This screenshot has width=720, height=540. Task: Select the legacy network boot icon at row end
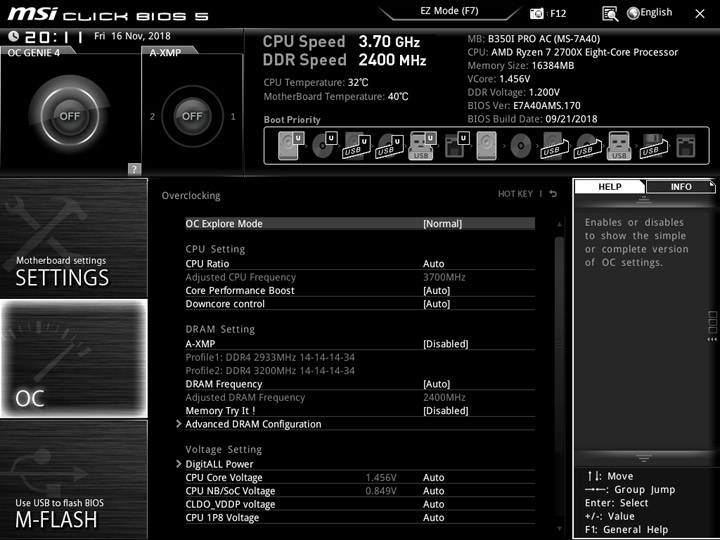[x=686, y=146]
